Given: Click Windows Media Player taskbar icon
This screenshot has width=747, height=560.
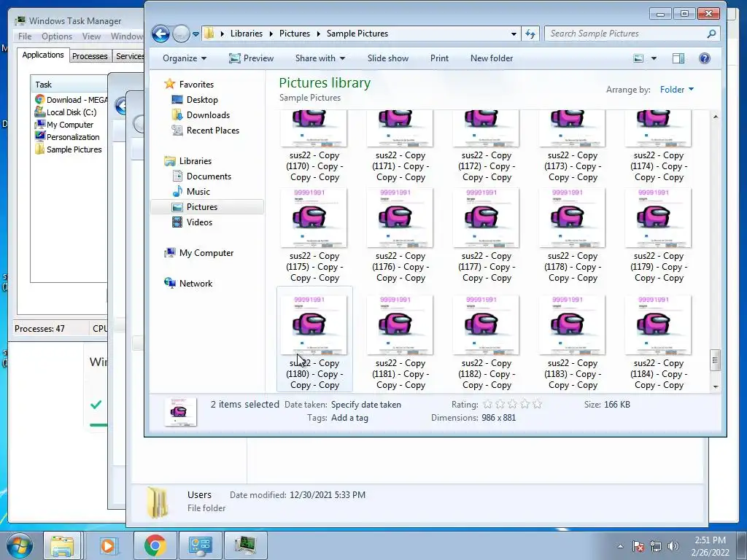Looking at the screenshot, I should pyautogui.click(x=108, y=545).
